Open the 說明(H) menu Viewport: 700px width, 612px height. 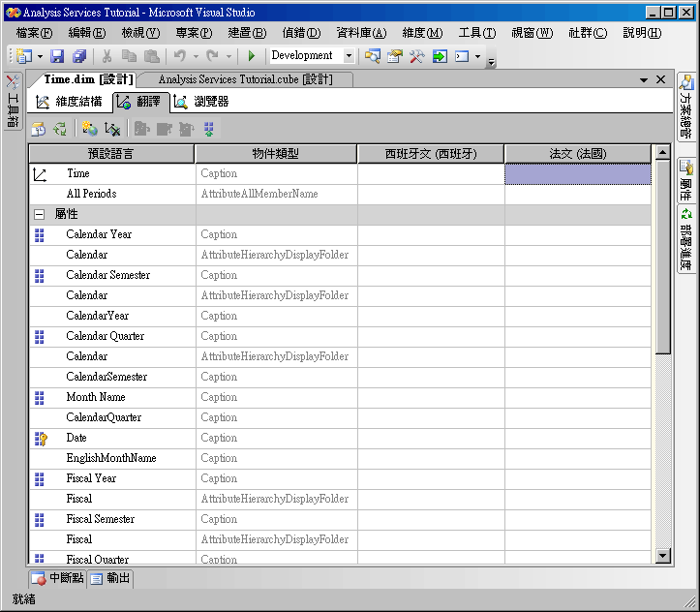642,33
